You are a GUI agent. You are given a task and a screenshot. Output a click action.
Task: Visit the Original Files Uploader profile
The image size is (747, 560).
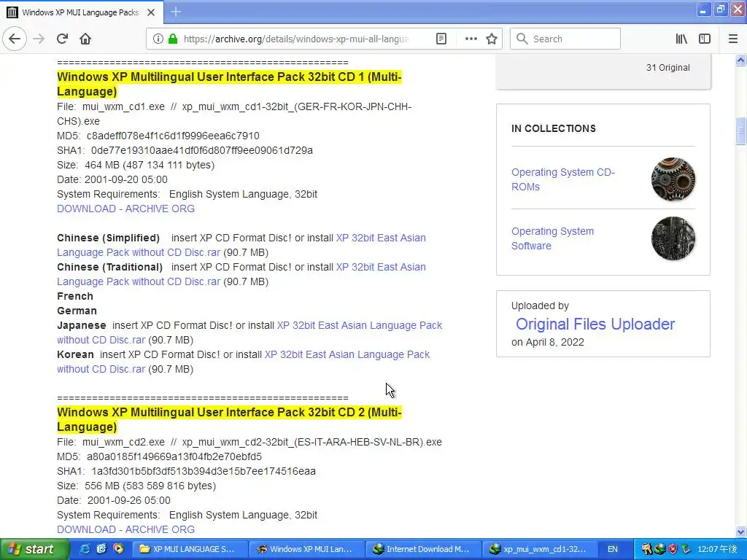(x=595, y=324)
